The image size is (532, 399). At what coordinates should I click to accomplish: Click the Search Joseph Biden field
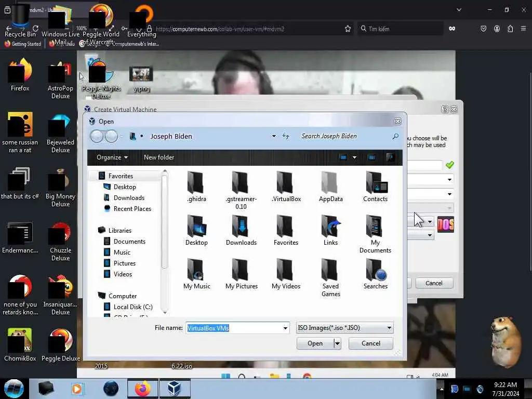345,137
